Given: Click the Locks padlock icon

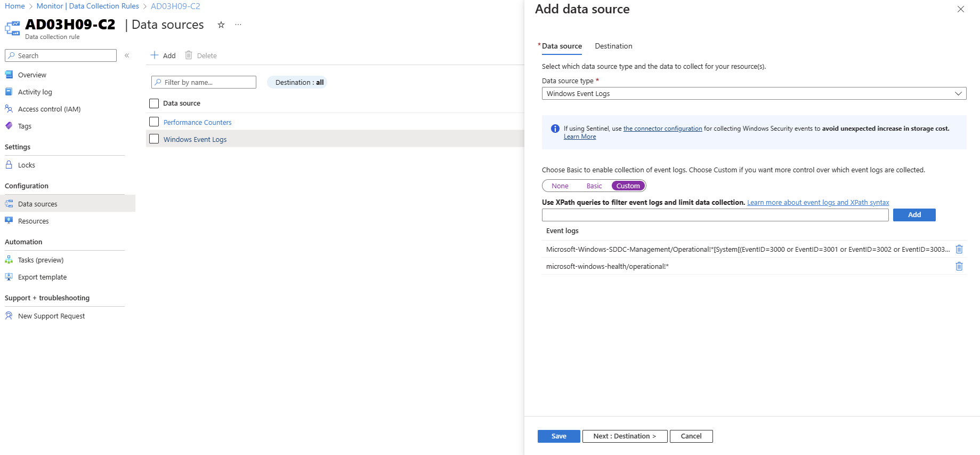Looking at the screenshot, I should [9, 165].
